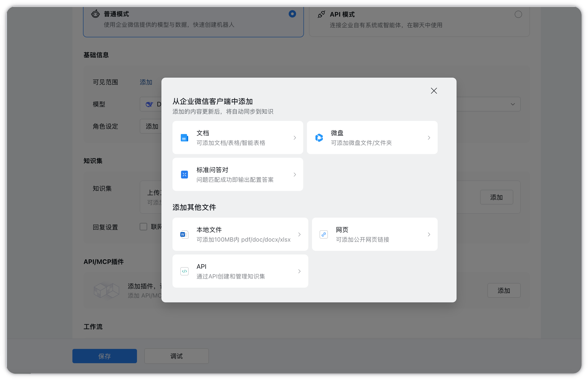Expand the 微盘 option chevron

coord(429,138)
